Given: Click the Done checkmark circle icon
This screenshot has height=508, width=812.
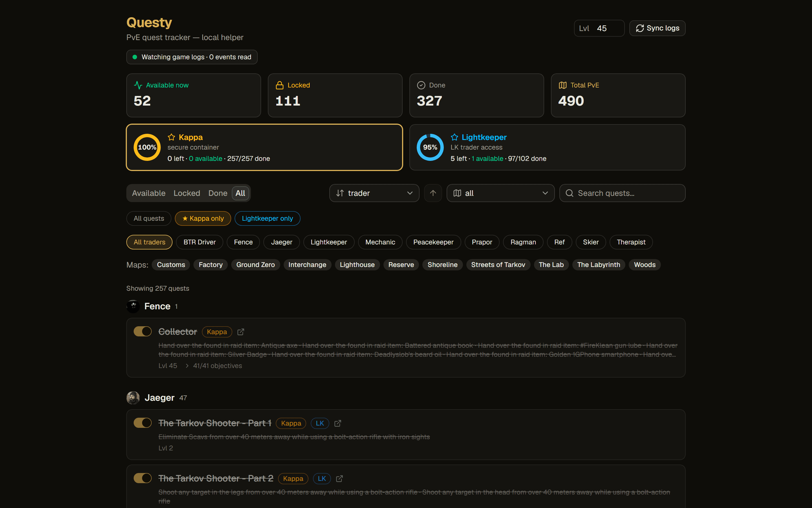Looking at the screenshot, I should [421, 85].
